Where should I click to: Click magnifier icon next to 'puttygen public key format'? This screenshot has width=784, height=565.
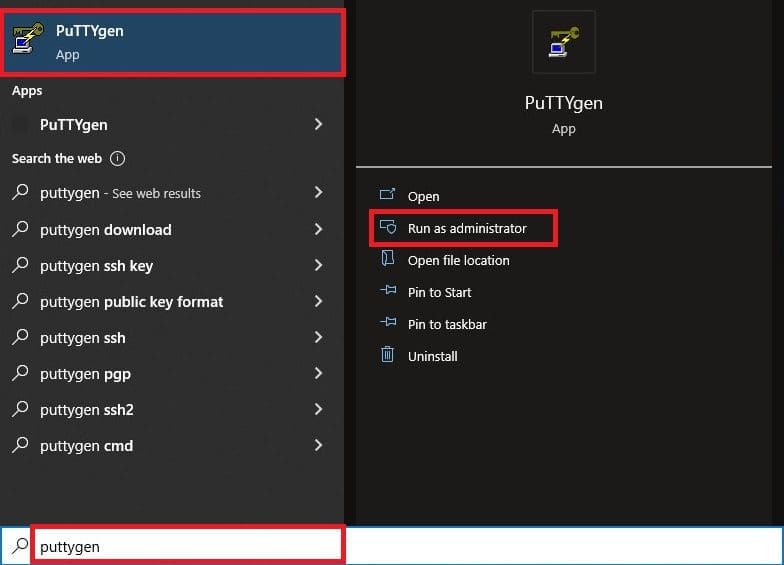click(x=20, y=300)
